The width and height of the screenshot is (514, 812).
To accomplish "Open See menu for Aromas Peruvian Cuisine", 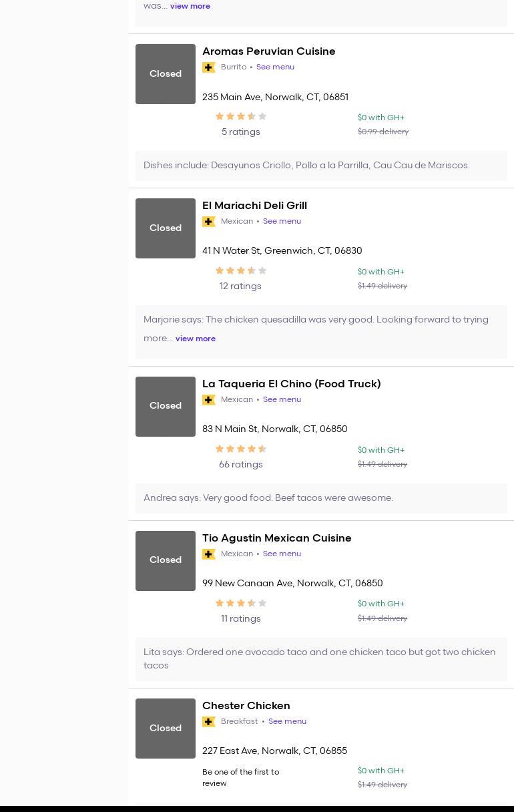I will pyautogui.click(x=275, y=67).
